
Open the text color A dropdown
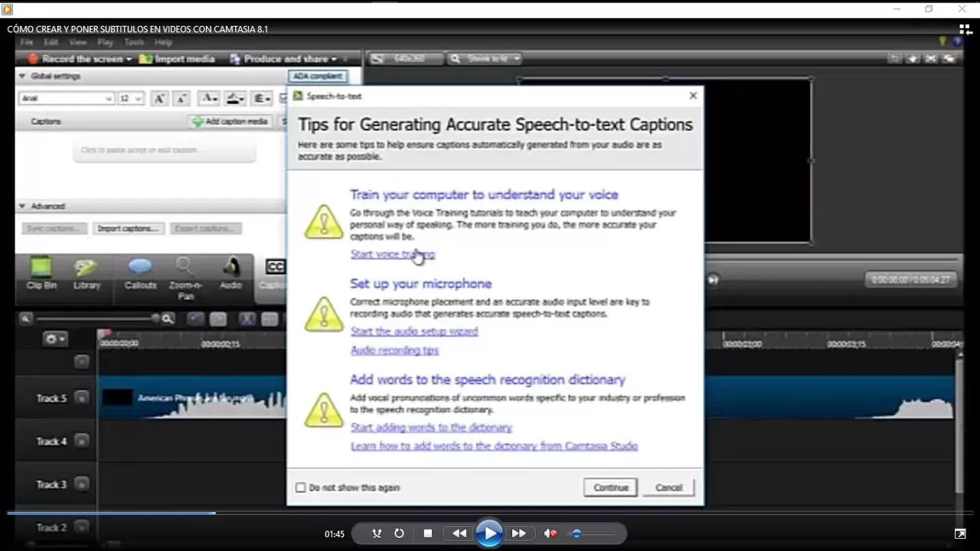(x=209, y=99)
